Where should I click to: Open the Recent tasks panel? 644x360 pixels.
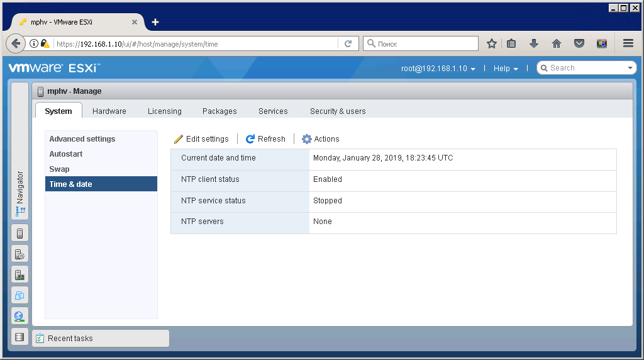(101, 338)
